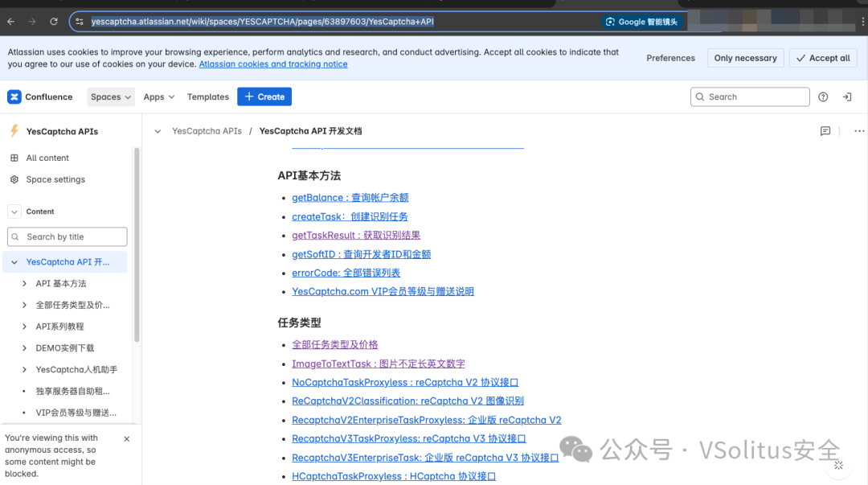This screenshot has width=868, height=485.
Task: Collapse the breadcrumb chevron beside YesCaptcha APIs
Action: pos(158,131)
